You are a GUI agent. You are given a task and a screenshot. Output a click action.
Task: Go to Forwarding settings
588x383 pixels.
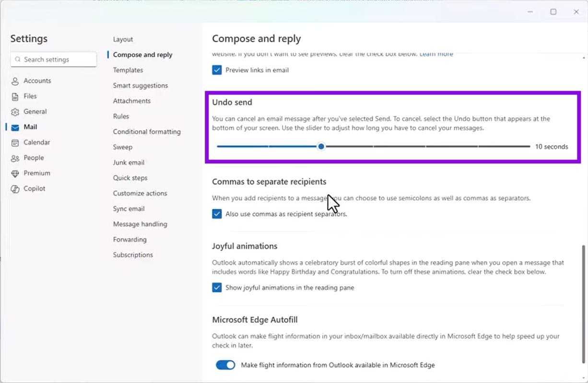129,239
